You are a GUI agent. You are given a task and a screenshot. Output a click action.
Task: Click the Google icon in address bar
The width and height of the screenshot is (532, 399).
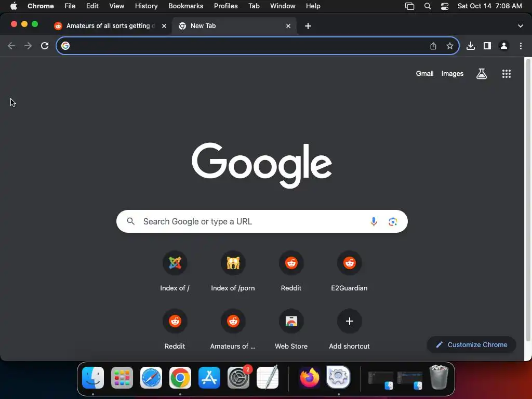65,46
